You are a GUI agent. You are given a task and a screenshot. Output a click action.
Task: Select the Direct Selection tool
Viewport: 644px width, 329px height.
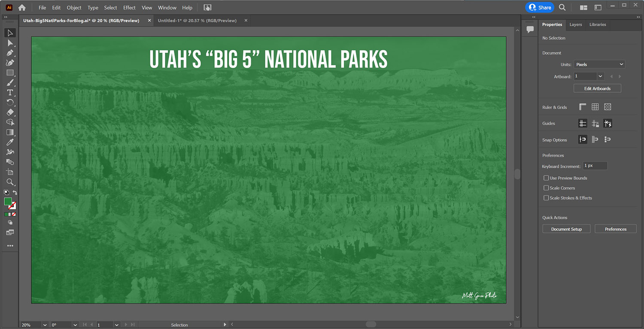pos(10,43)
